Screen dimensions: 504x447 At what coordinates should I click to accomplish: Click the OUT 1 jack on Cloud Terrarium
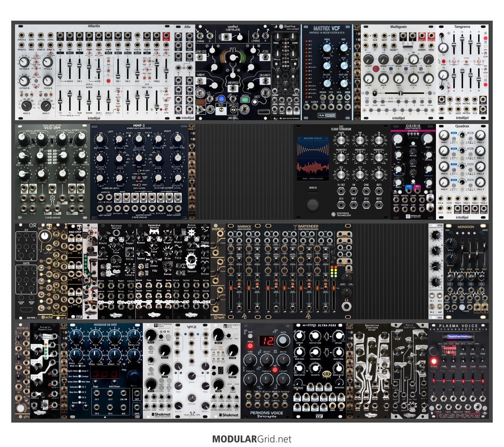click(x=379, y=191)
